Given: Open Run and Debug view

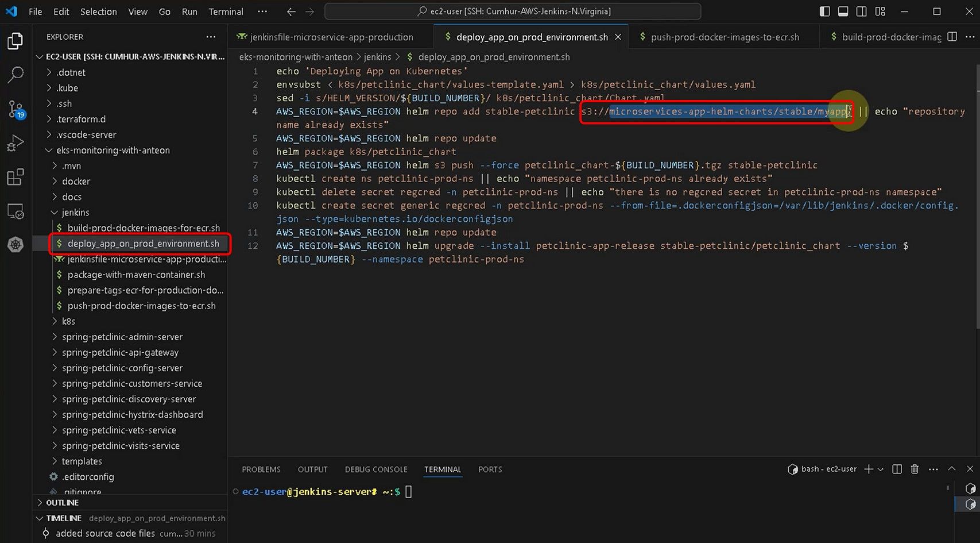Looking at the screenshot, I should [16, 143].
